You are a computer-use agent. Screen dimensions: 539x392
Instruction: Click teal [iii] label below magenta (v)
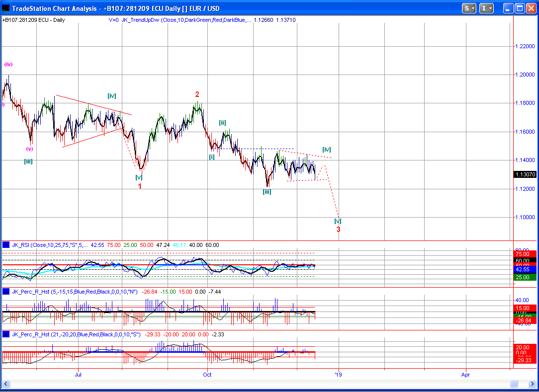pyautogui.click(x=28, y=161)
